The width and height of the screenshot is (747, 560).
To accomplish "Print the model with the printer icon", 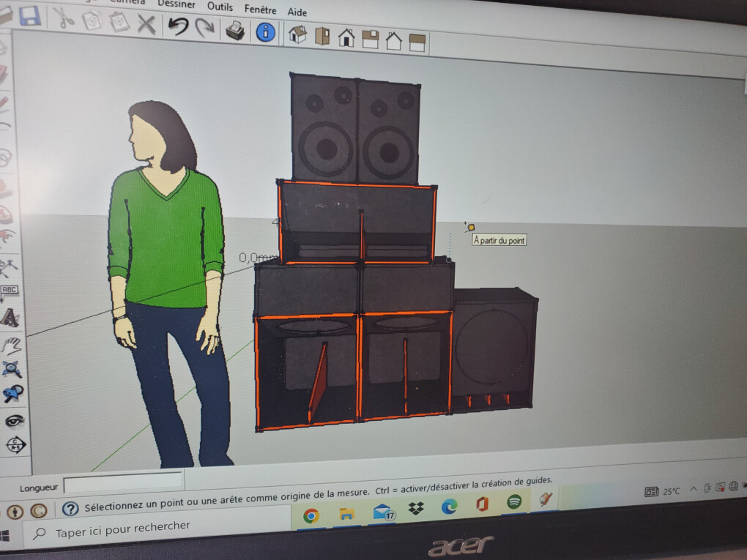I will [x=235, y=30].
